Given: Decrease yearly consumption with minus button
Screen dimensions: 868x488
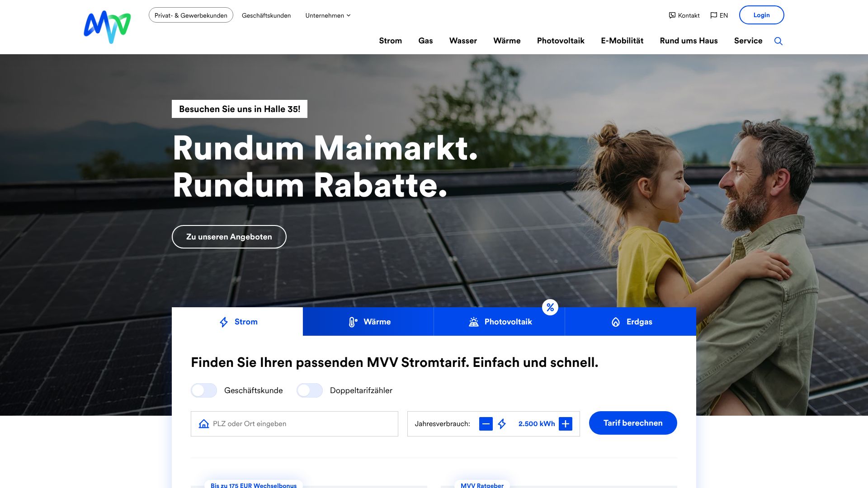Looking at the screenshot, I should (486, 424).
